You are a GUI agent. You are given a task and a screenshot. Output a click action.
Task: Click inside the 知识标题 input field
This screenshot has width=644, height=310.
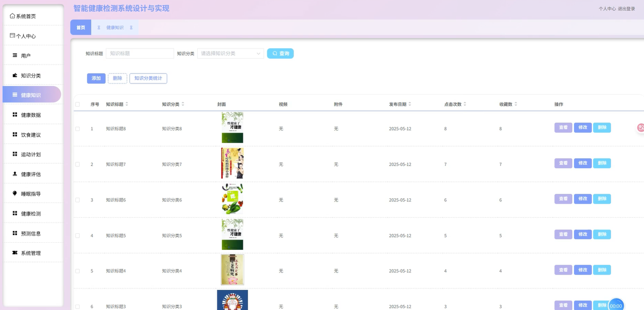139,53
